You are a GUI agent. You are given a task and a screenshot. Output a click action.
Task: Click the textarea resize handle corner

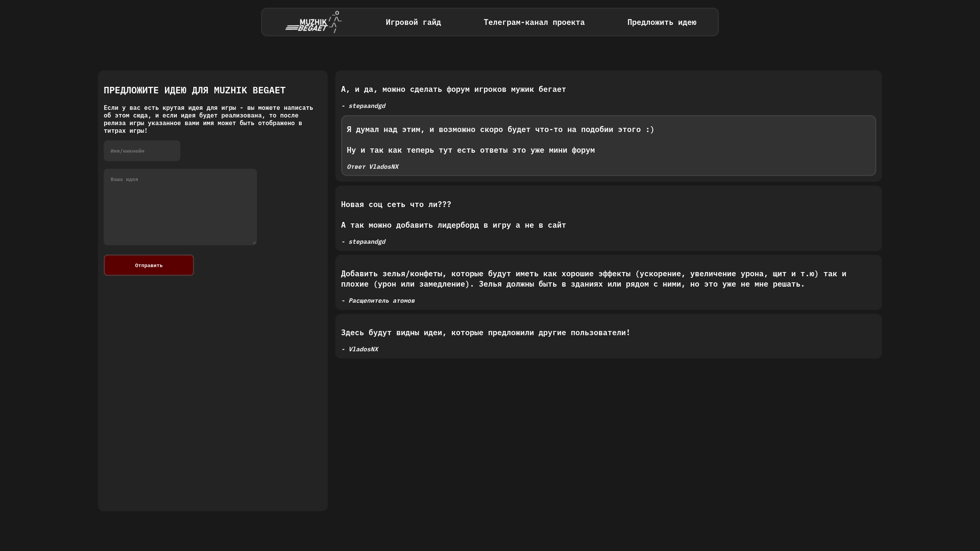(x=254, y=243)
